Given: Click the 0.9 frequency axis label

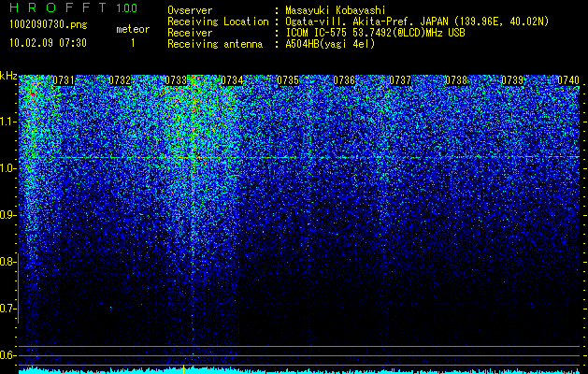Looking at the screenshot, I should [x=7, y=215].
